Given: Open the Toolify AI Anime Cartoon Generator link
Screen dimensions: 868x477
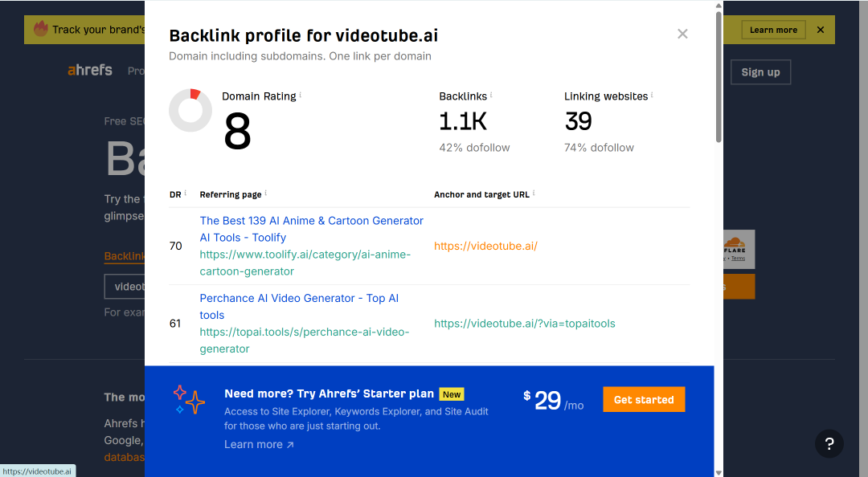Looking at the screenshot, I should coord(311,229).
